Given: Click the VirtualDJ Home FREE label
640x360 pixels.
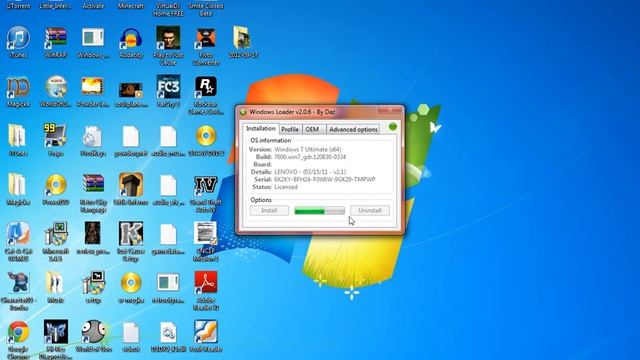Looking at the screenshot, I should [168, 10].
